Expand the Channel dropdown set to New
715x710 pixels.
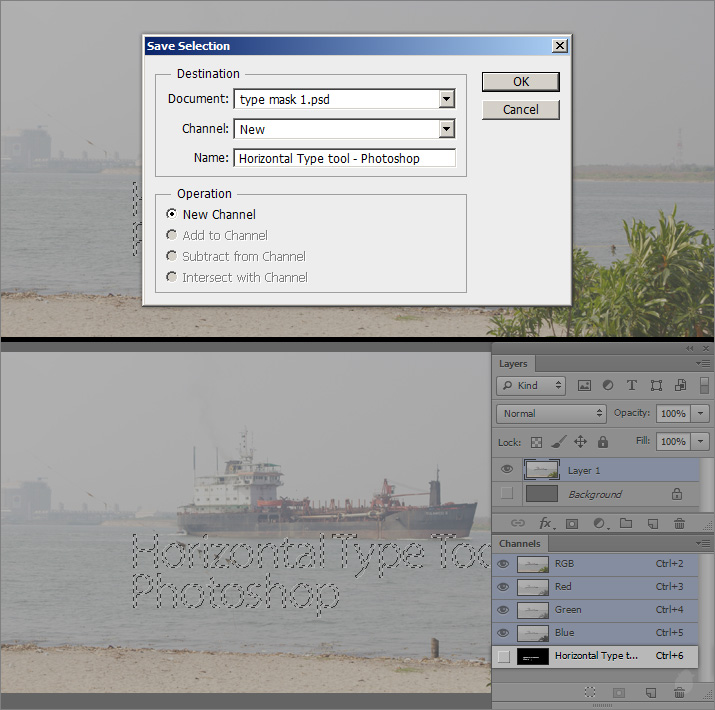[x=446, y=129]
